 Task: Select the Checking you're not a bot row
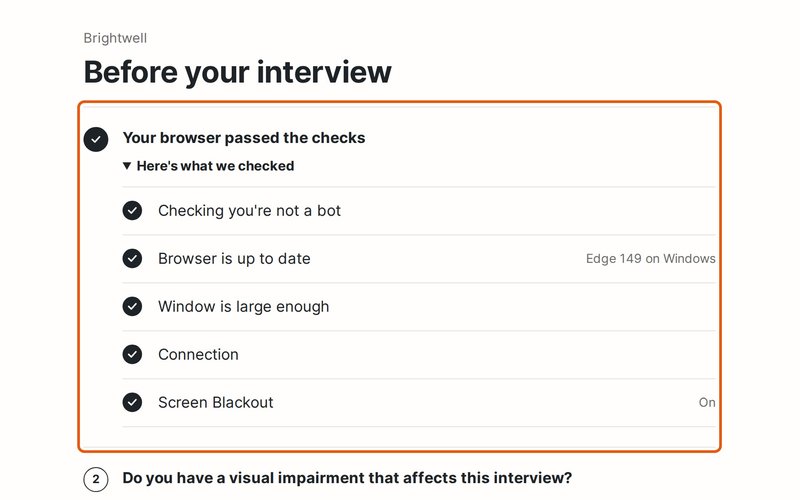click(x=419, y=211)
